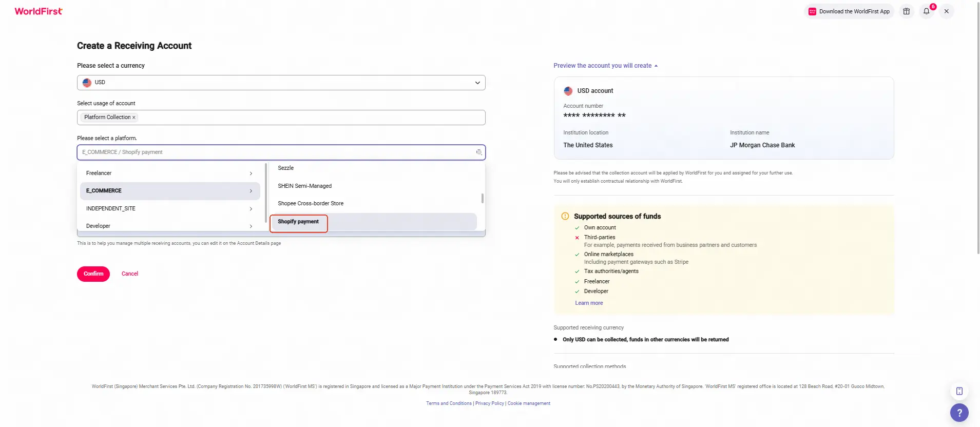Click the JP Morgan Chase Bank text
The image size is (980, 427).
762,146
